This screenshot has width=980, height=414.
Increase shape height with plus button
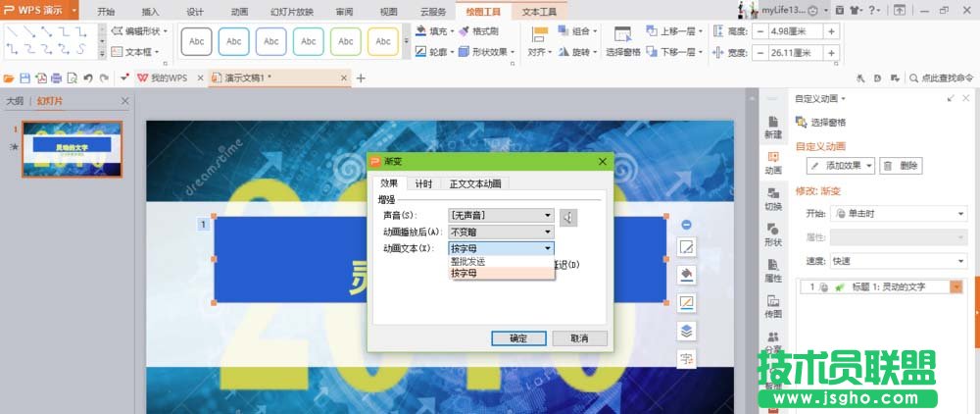pos(831,32)
